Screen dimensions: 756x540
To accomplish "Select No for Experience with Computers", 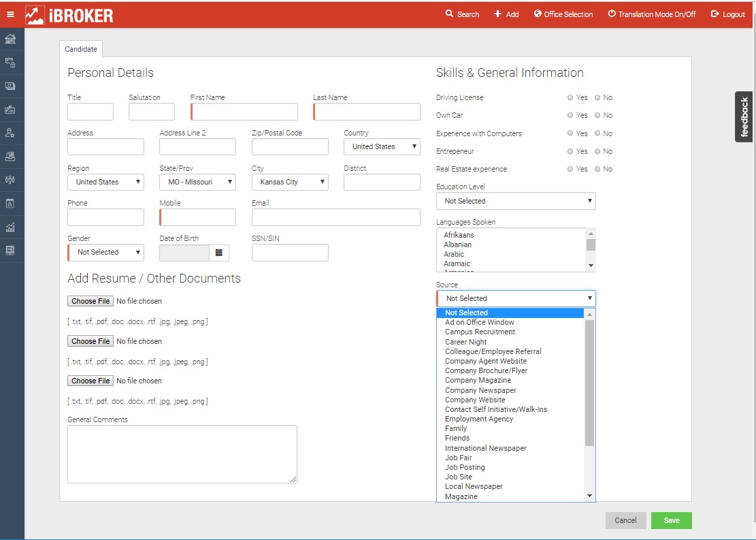I will pyautogui.click(x=597, y=133).
